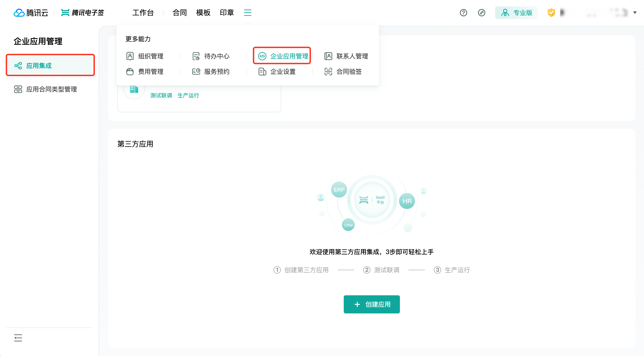Image resolution: width=644 pixels, height=356 pixels.
Task: Open the 工作台 tab
Action: coord(143,12)
